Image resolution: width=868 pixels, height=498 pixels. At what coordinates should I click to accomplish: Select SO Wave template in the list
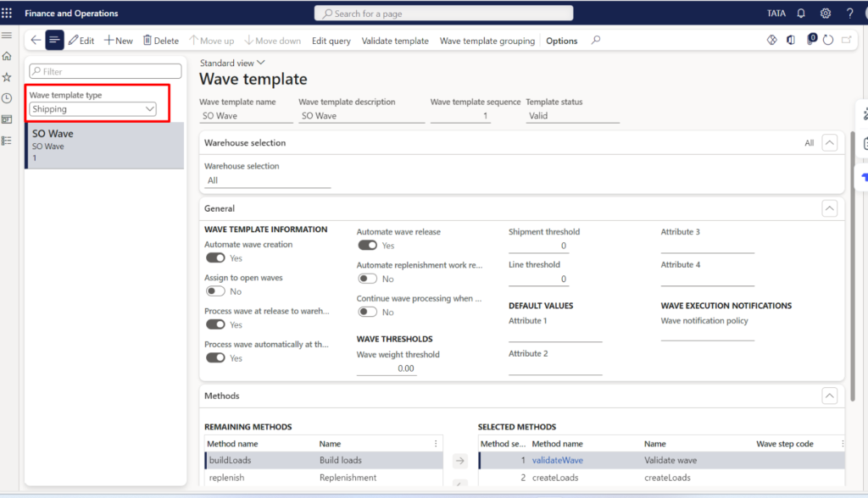tap(104, 146)
